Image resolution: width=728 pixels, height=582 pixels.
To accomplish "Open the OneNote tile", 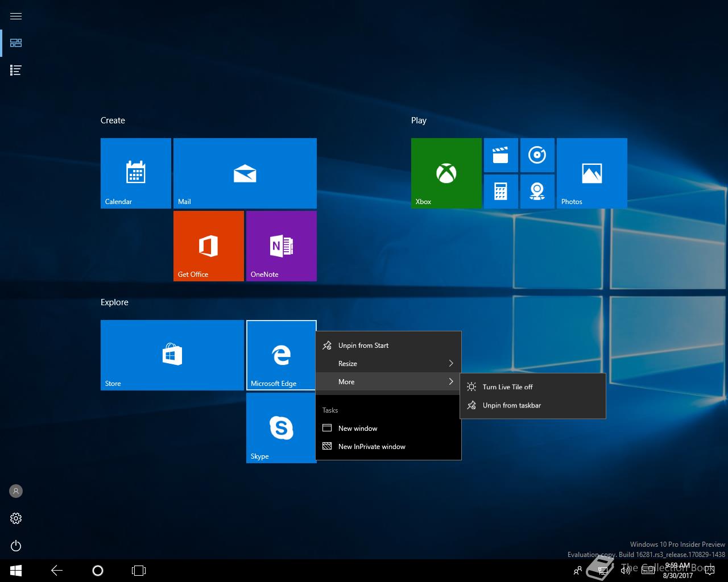I will pos(282,246).
